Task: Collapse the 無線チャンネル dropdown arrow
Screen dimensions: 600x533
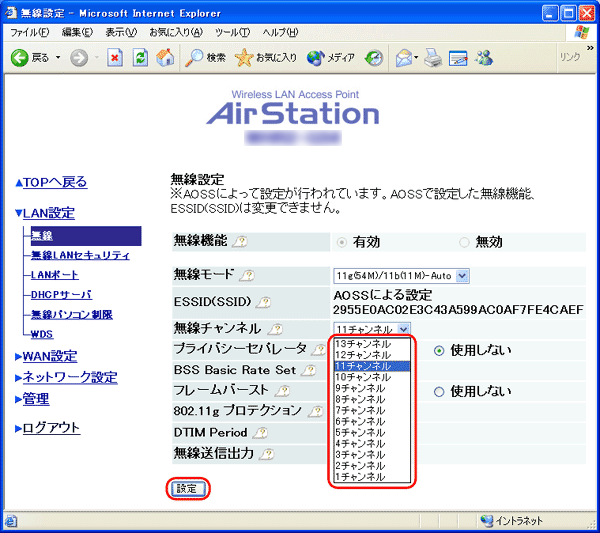Action: point(403,329)
